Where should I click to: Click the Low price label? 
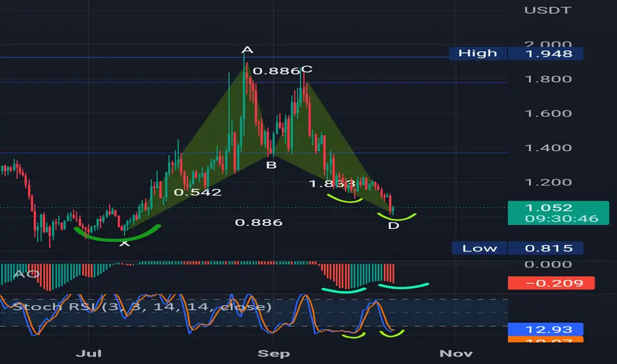(x=479, y=248)
